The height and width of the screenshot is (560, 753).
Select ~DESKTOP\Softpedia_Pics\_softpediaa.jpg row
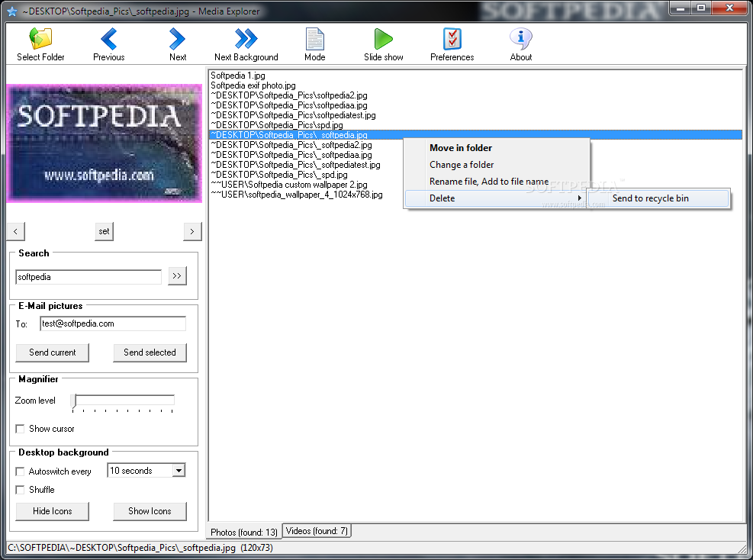tap(291, 155)
